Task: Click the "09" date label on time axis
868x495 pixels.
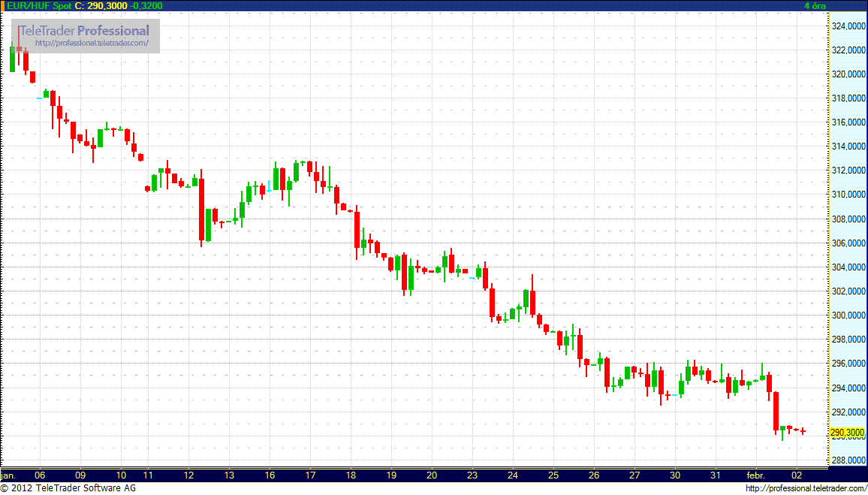Action: click(80, 475)
